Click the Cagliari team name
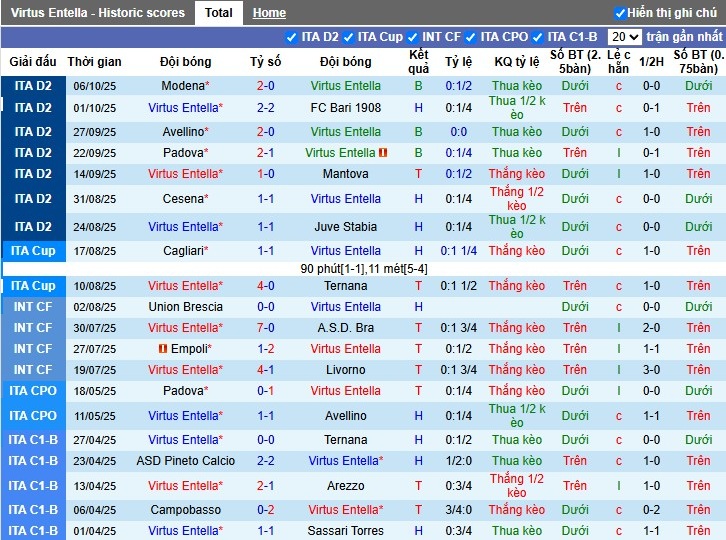 click(x=182, y=251)
